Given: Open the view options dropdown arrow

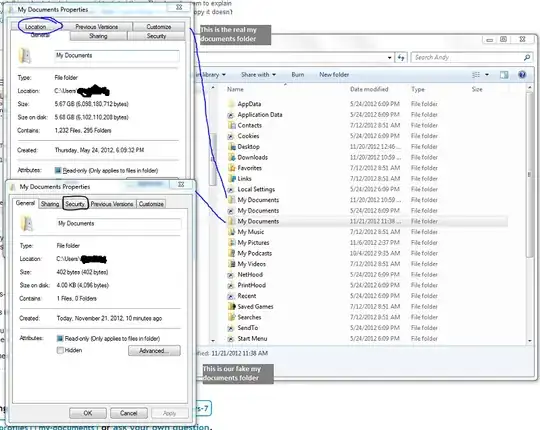Looking at the screenshot, I should [487, 75].
